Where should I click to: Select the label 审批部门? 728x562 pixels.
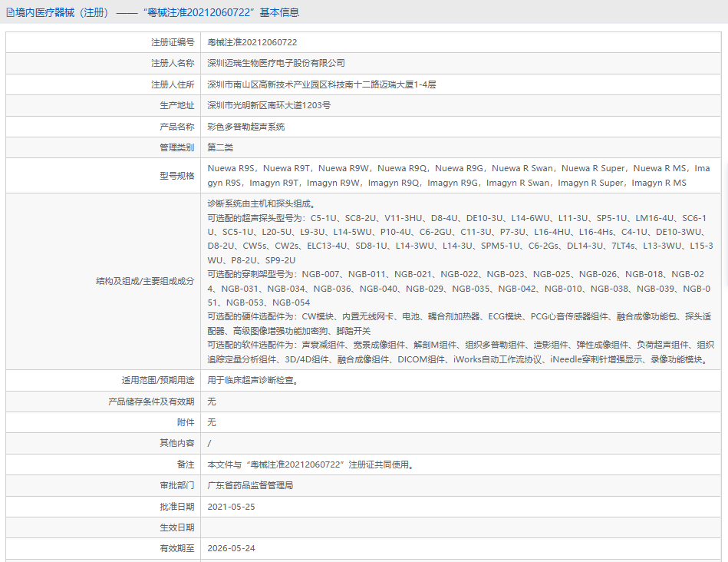177,486
